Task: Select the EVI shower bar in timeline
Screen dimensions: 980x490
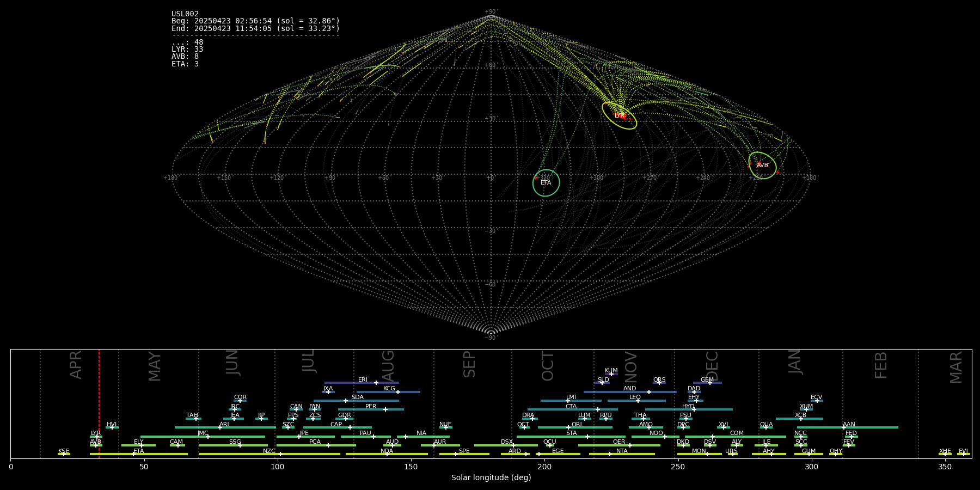Action: pos(964,454)
